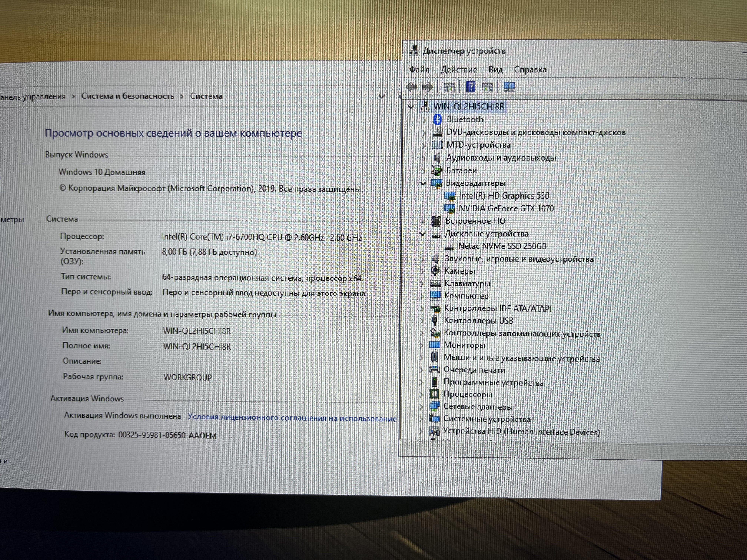Expand the Сетевые адаптеры category
The width and height of the screenshot is (747, 560).
421,407
